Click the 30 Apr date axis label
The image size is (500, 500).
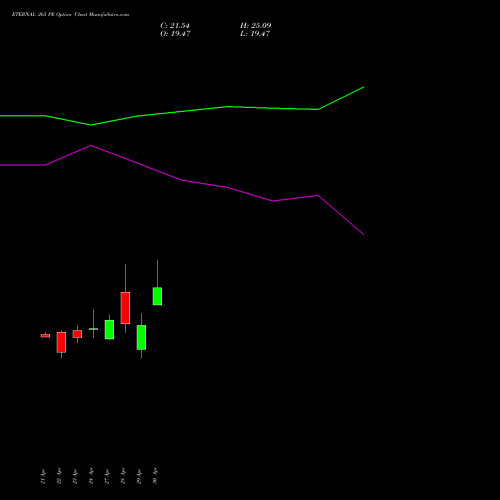coord(155,476)
